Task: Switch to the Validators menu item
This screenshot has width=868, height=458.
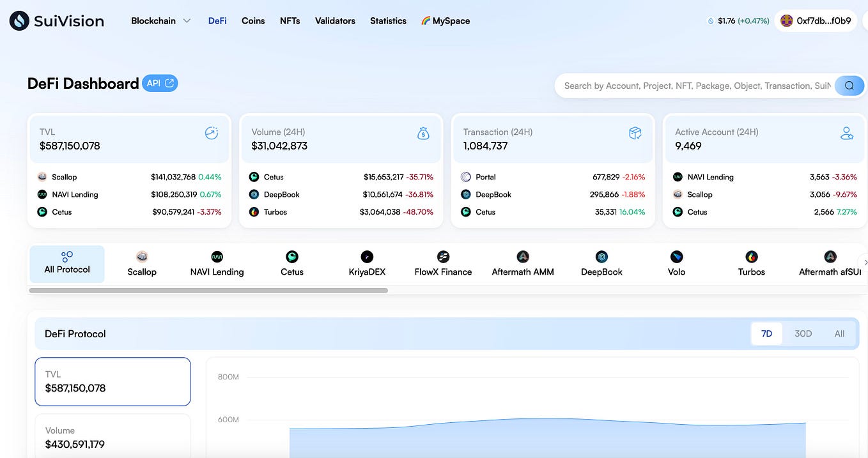Action: pyautogui.click(x=334, y=20)
